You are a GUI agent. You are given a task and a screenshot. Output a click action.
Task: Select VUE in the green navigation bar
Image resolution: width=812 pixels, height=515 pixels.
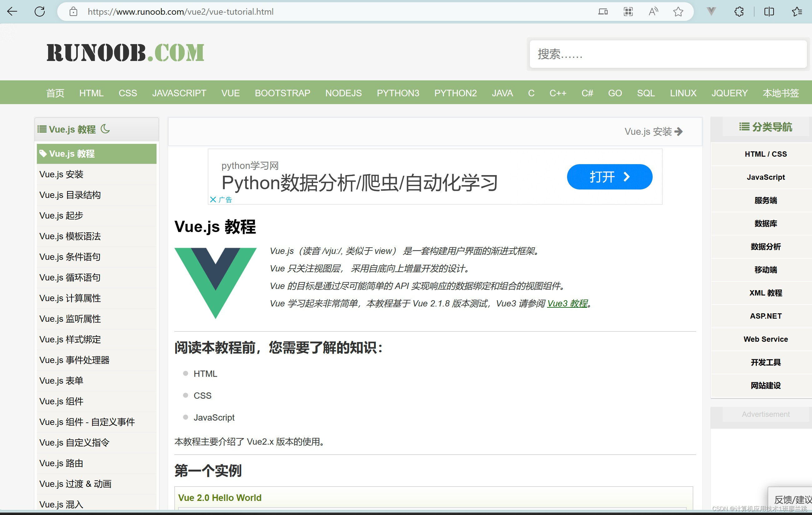230,93
